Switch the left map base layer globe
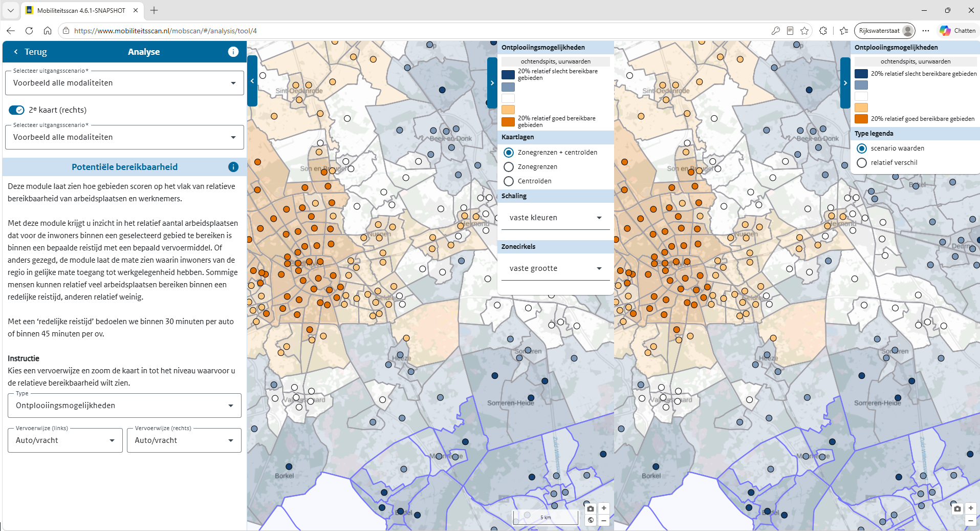This screenshot has width=980, height=531. pyautogui.click(x=591, y=520)
